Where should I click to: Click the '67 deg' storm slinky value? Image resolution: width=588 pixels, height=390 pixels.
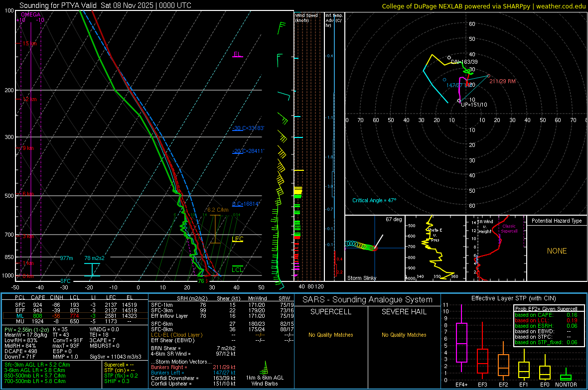click(x=394, y=219)
